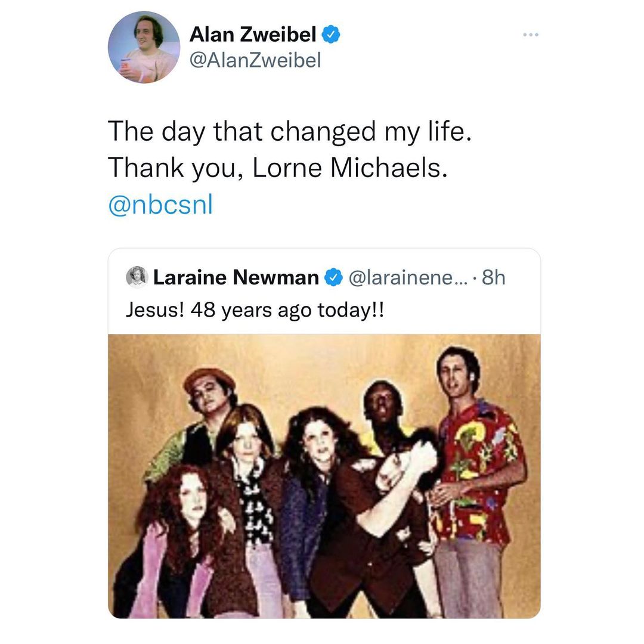Open the @nbcsnl mention link

[160, 205]
